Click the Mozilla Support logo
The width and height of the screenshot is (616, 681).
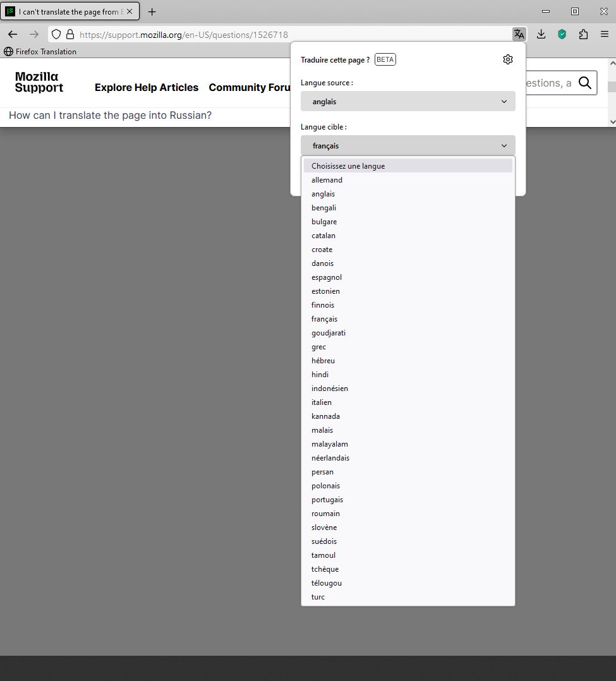click(x=39, y=82)
